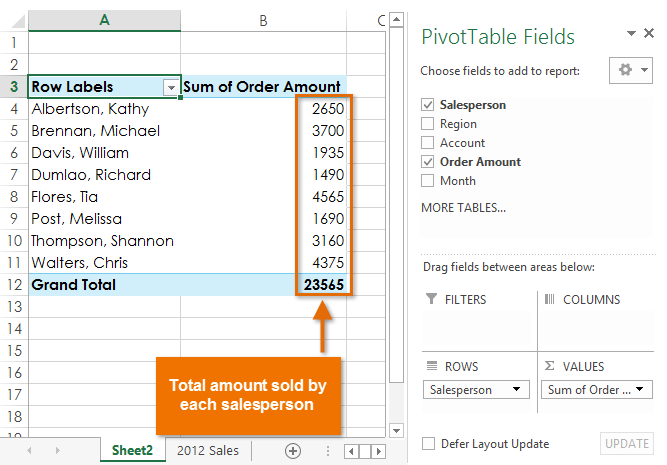
Task: Click the sheet tab scroll right arrow
Action: (x=58, y=451)
